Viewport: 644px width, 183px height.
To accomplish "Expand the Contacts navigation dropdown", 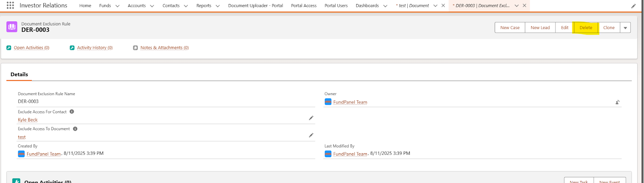I will click(186, 6).
